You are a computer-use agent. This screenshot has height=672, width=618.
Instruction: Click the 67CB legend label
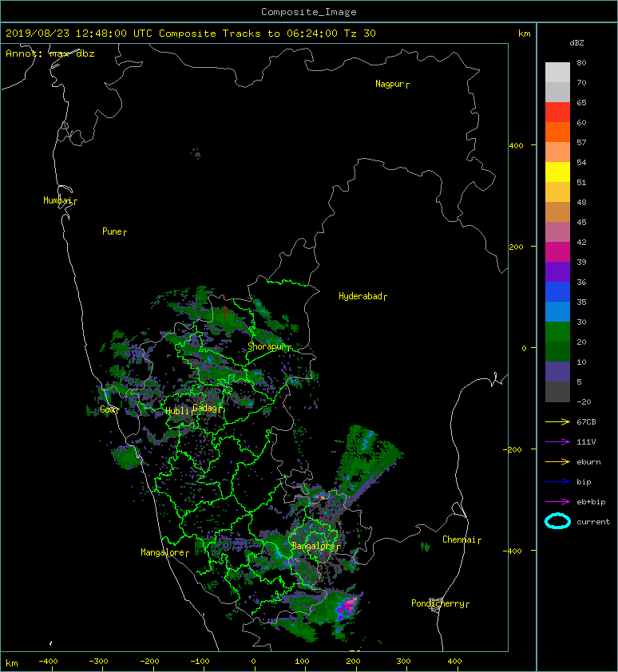(x=586, y=422)
